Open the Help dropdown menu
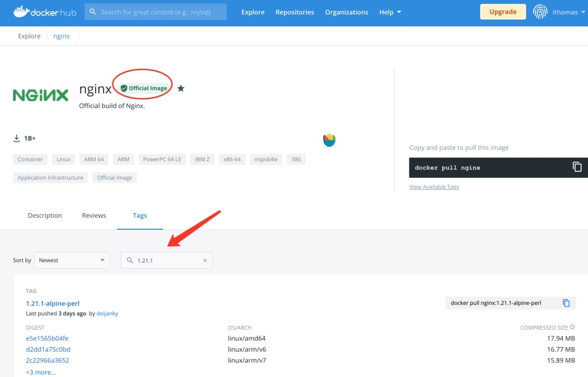 pos(389,12)
